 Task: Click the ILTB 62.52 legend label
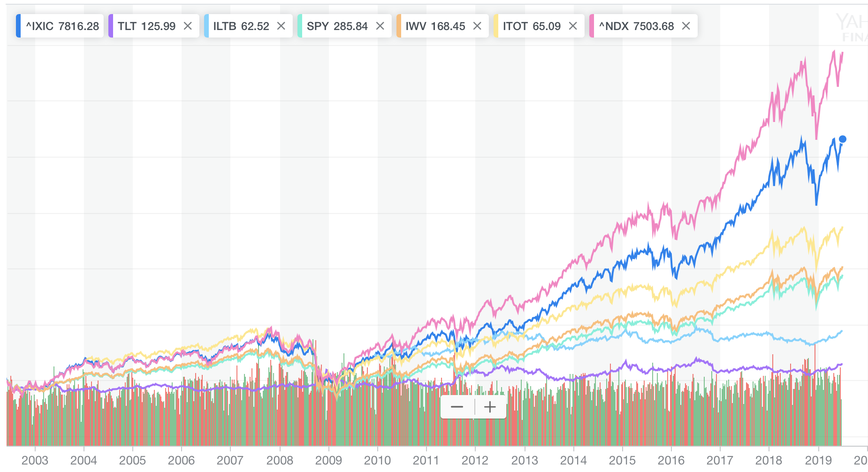pyautogui.click(x=241, y=26)
